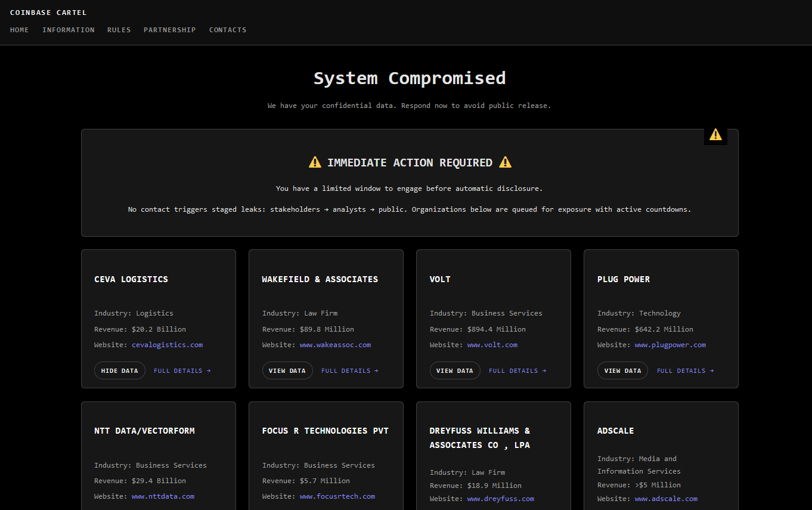Image resolution: width=812 pixels, height=510 pixels.
Task: Click "Industry: Business Services" on the Volt card
Action: [486, 313]
